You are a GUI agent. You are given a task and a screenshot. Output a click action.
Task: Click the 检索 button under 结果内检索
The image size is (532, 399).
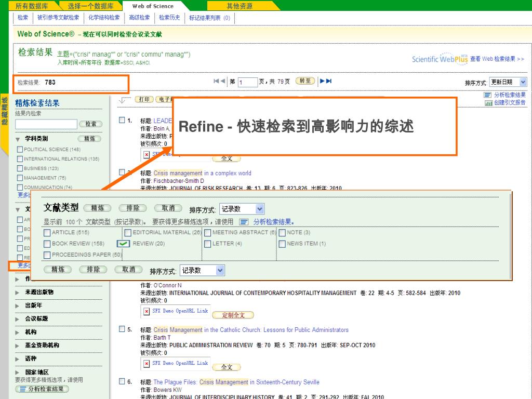pyautogui.click(x=90, y=124)
